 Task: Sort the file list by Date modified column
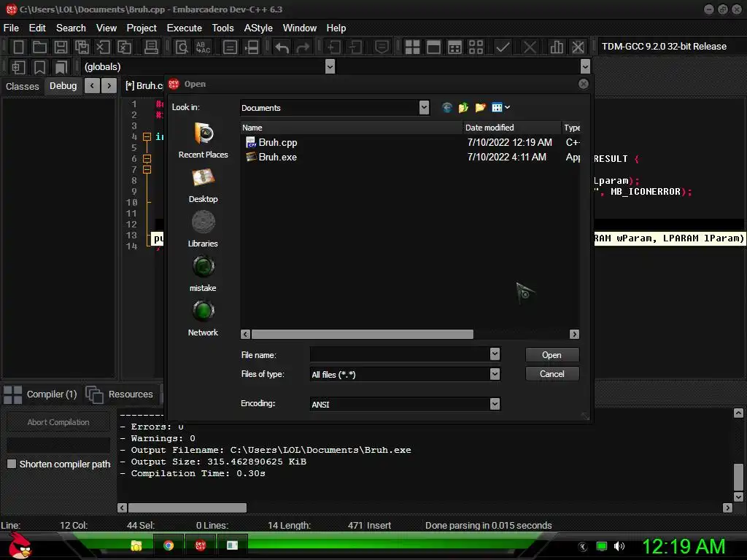click(511, 128)
